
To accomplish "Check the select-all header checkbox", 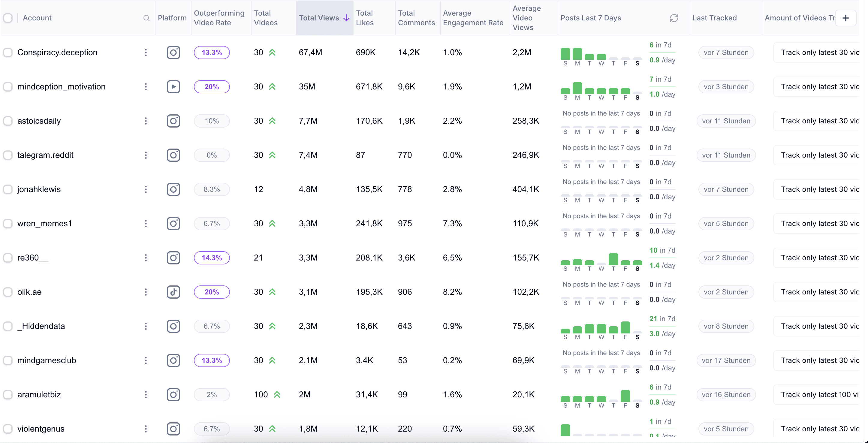I will (8, 18).
